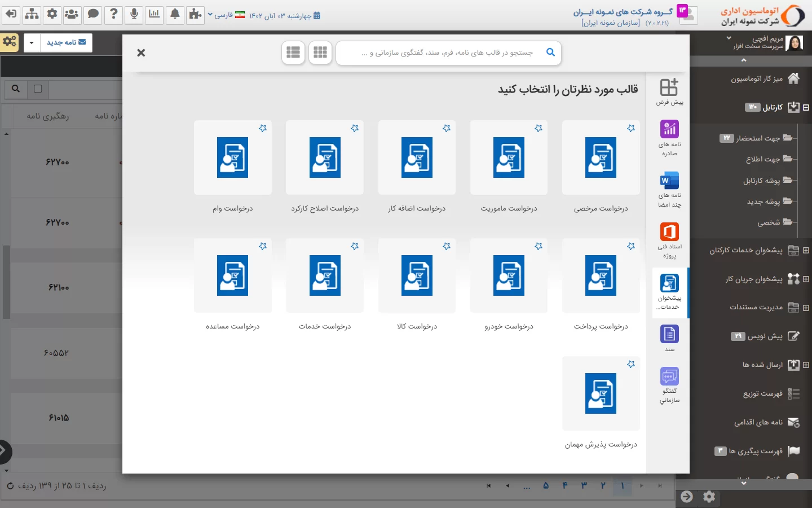
Task: Select the گفتگو سازمانی category tab
Action: [x=669, y=385]
